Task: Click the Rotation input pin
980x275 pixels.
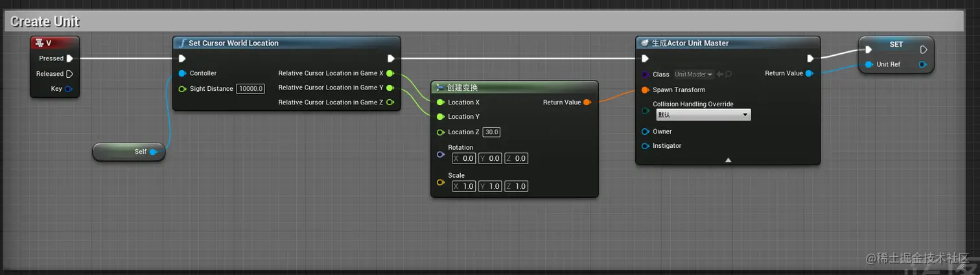Action: click(441, 154)
